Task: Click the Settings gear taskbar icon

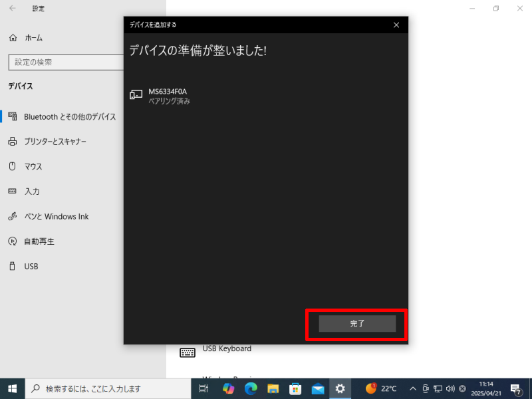Action: 340,389
